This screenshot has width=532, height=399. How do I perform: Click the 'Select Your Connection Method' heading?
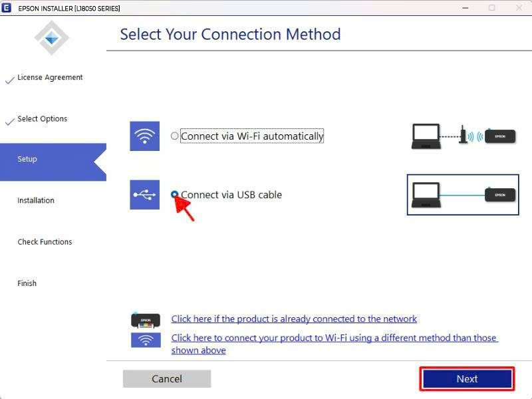(230, 35)
